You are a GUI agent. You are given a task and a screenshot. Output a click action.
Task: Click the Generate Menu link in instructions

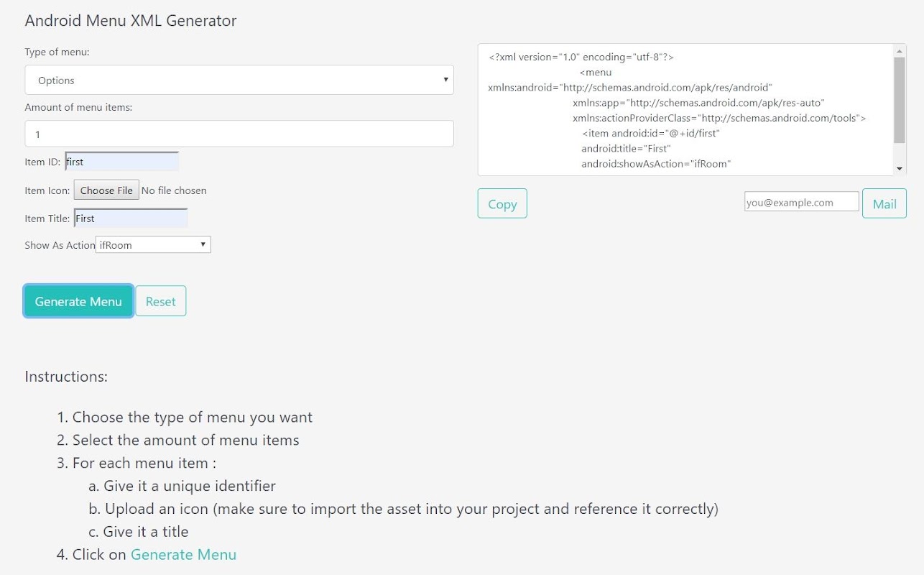click(x=183, y=554)
